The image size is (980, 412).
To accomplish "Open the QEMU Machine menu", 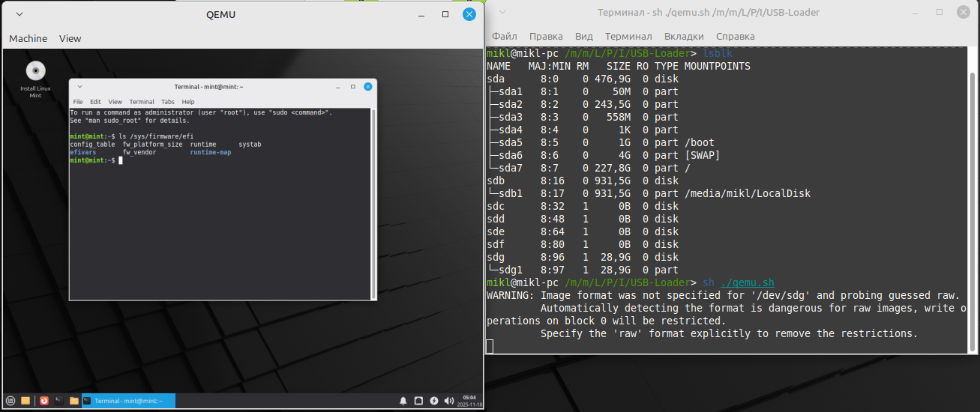I will point(28,38).
